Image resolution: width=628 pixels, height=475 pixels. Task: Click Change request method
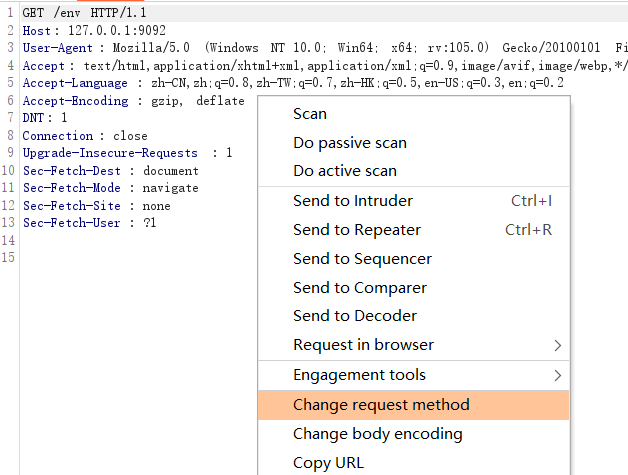[x=413, y=405]
